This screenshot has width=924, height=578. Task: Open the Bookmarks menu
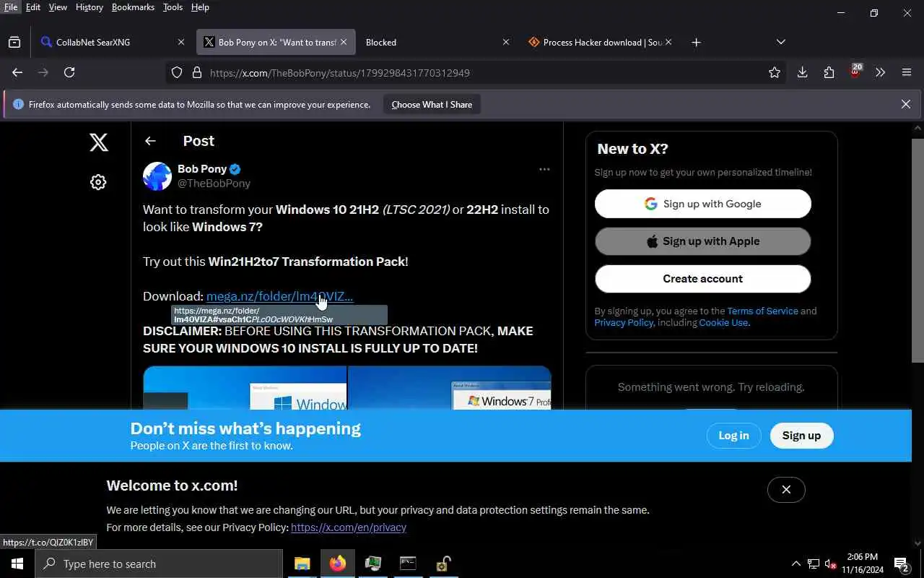click(x=133, y=7)
